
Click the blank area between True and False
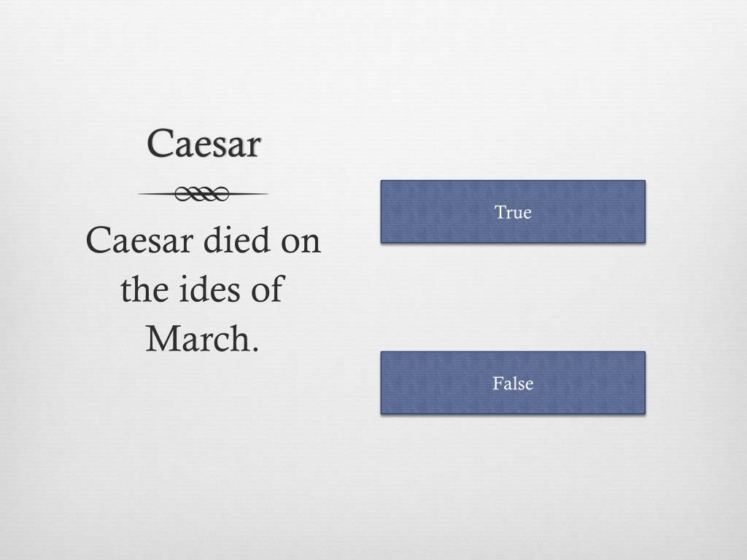pyautogui.click(x=513, y=297)
